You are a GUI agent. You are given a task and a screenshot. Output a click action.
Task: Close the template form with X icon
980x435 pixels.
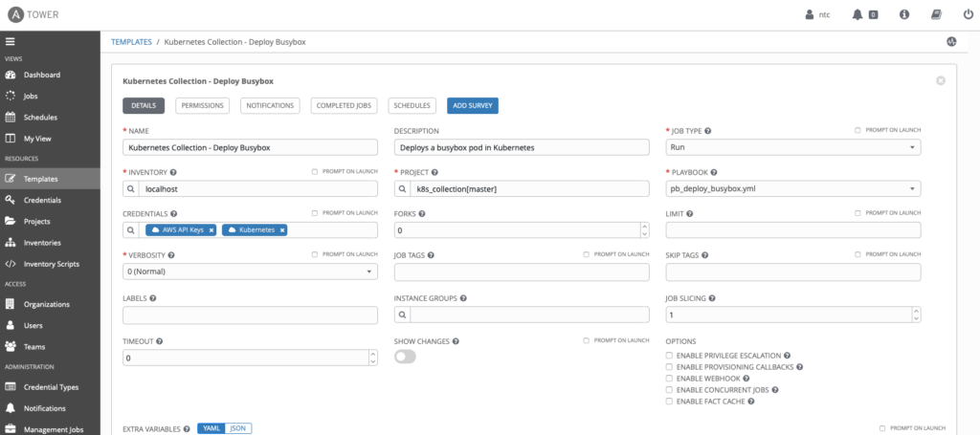[x=940, y=80]
